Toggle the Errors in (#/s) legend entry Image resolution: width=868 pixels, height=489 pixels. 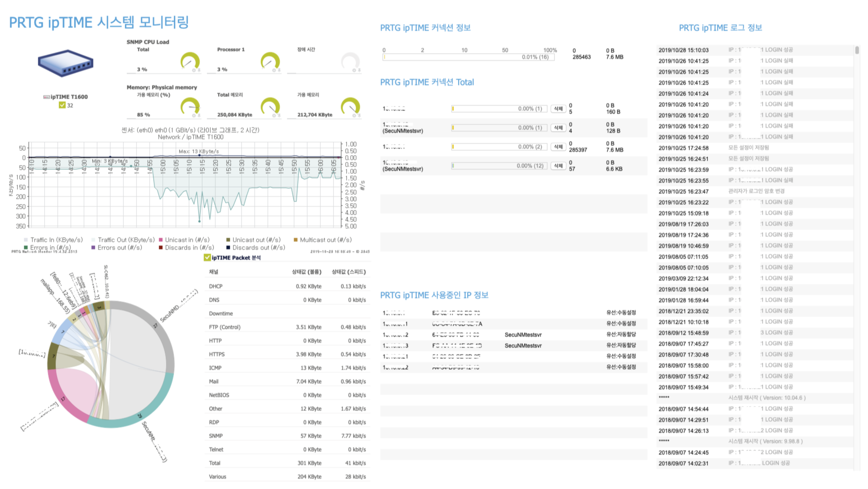pyautogui.click(x=48, y=247)
